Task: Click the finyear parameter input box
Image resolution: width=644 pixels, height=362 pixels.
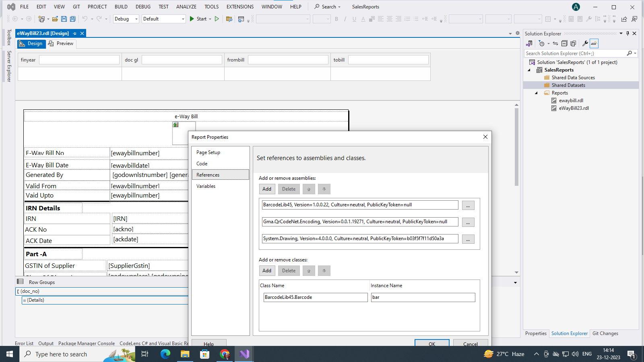Action: [x=79, y=60]
